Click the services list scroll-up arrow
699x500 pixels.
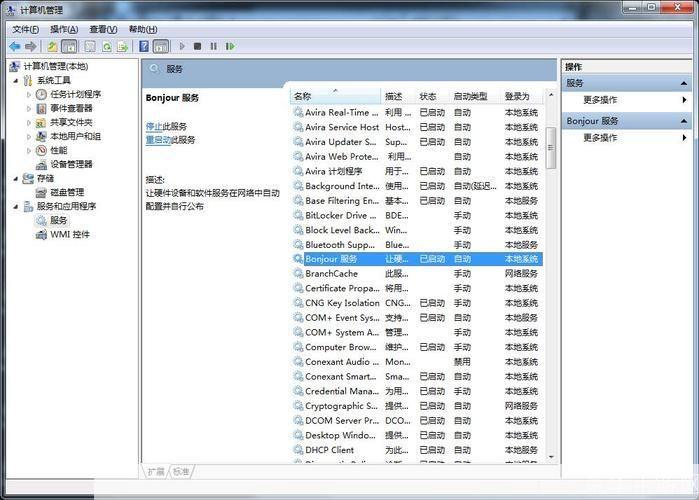[551, 95]
